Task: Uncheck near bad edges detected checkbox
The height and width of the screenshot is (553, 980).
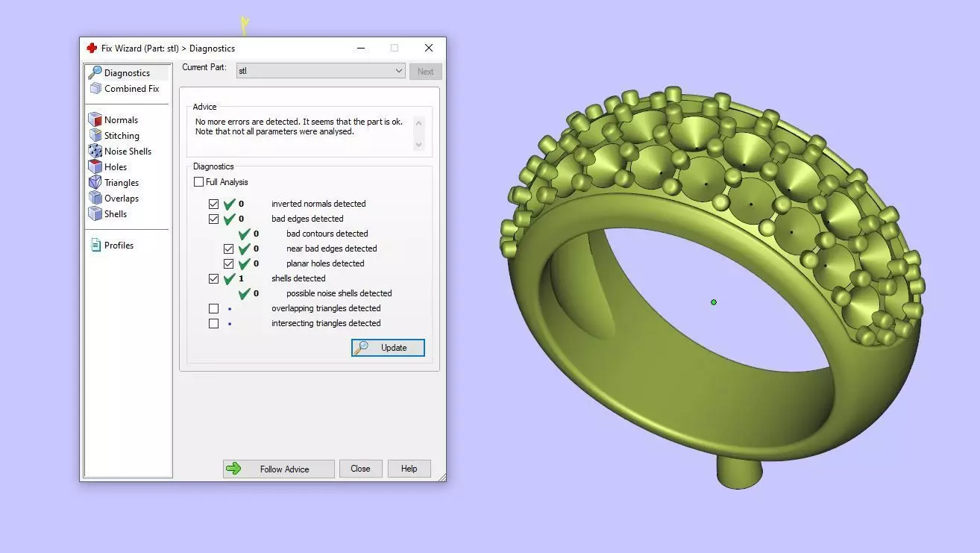Action: 229,249
